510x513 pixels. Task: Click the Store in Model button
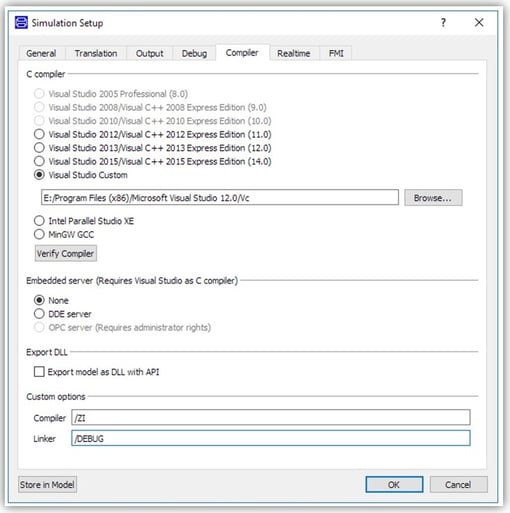[x=47, y=484]
